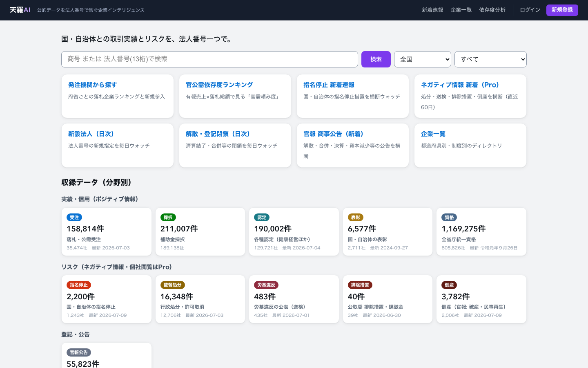Click the dark red 倒産 badge
This screenshot has height=368, width=588.
tap(449, 285)
